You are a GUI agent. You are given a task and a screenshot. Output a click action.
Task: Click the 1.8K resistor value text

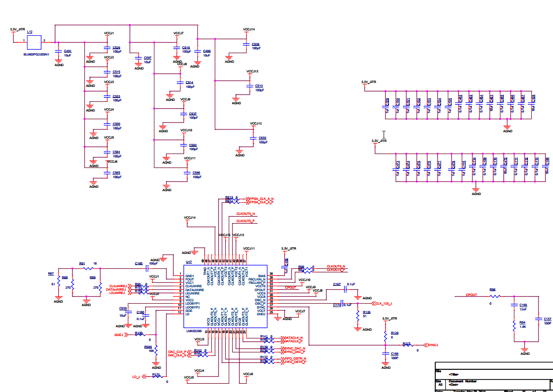pos(523,327)
